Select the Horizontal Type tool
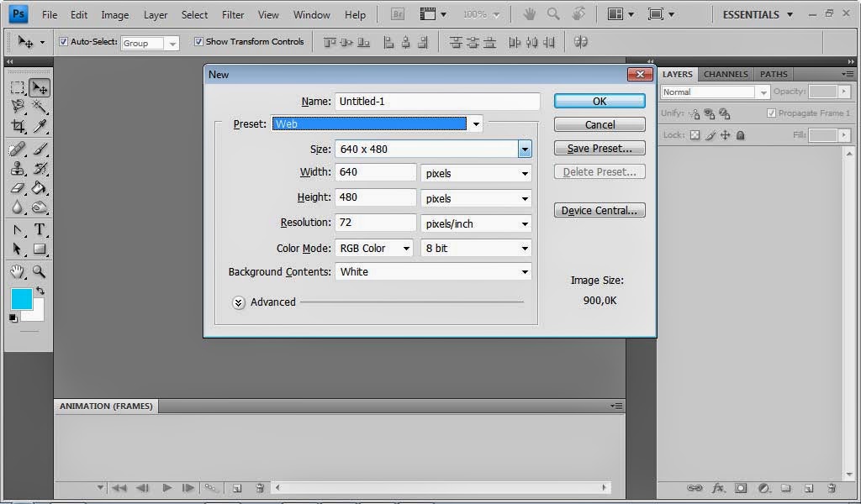 point(40,229)
